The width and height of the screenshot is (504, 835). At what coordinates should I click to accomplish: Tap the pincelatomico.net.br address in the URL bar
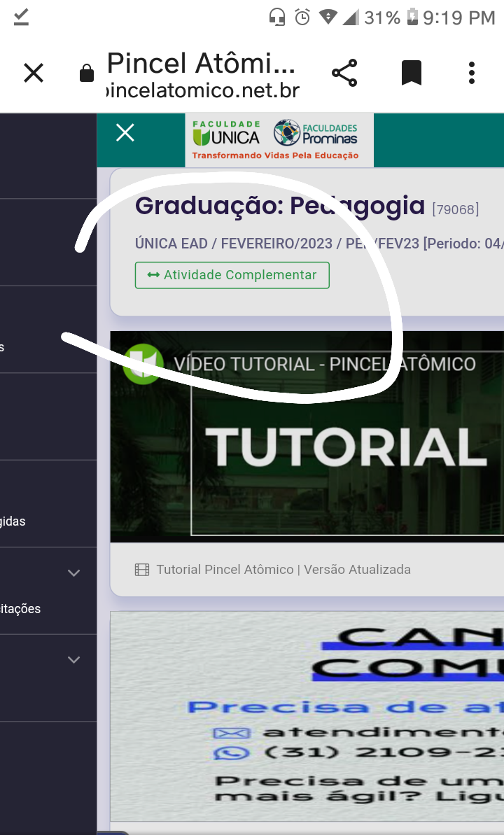point(202,90)
